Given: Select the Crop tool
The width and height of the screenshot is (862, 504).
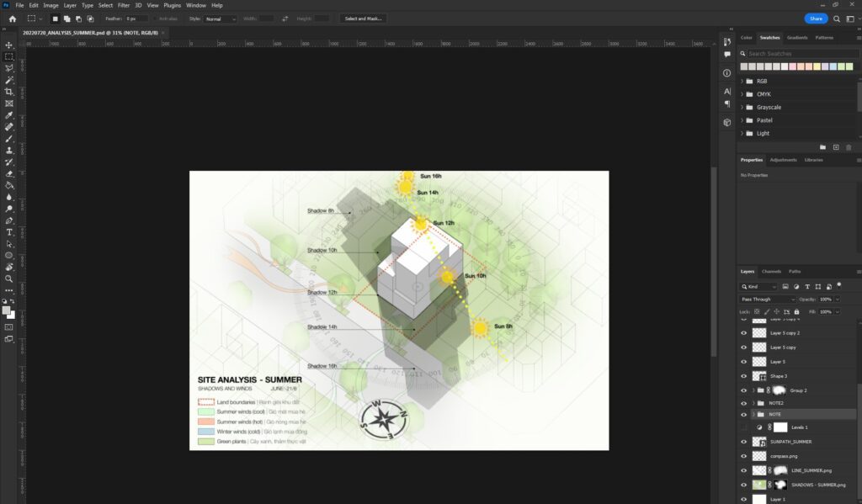Looking at the screenshot, I should [9, 91].
